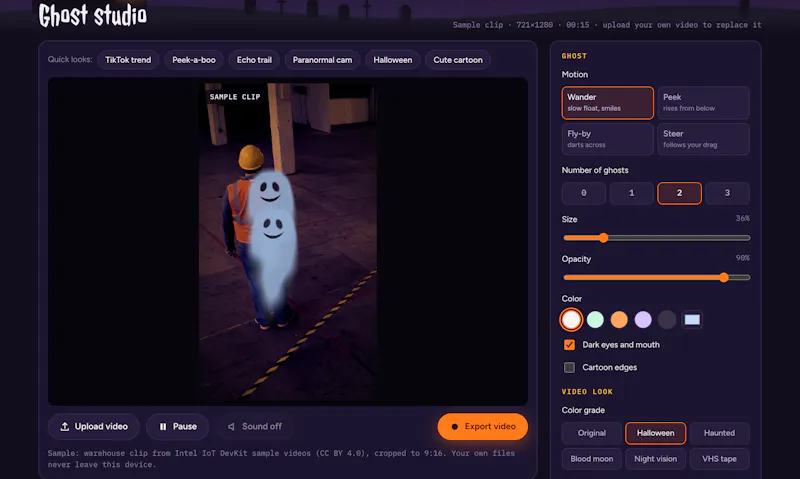The image size is (800, 479).
Task: Enable the Cartoon edges checkbox
Action: [569, 367]
